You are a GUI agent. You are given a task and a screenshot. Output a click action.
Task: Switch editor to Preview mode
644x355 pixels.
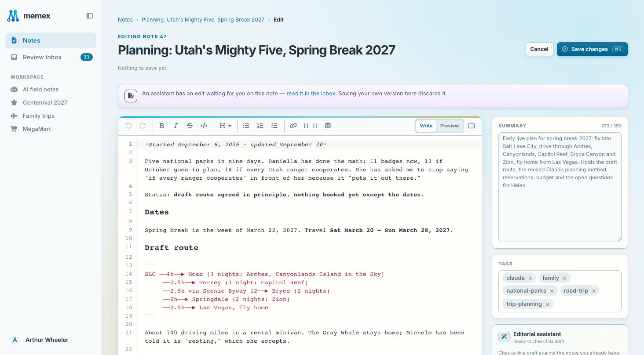(x=450, y=126)
